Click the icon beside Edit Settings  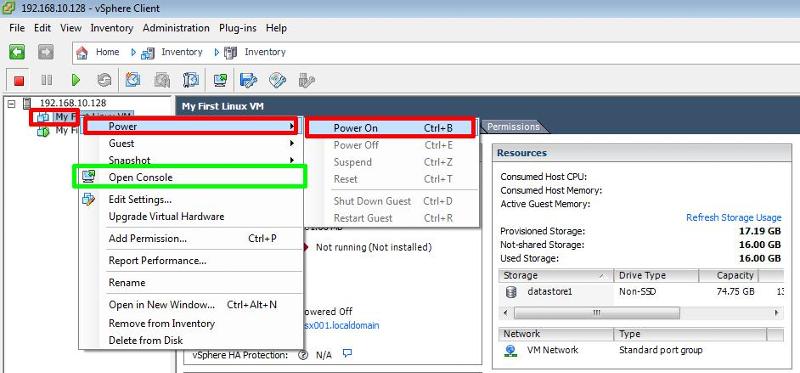[x=88, y=199]
